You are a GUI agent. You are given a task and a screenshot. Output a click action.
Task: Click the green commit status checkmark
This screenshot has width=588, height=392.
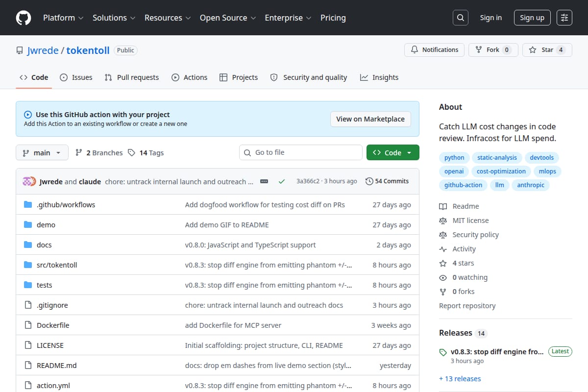pos(282,181)
